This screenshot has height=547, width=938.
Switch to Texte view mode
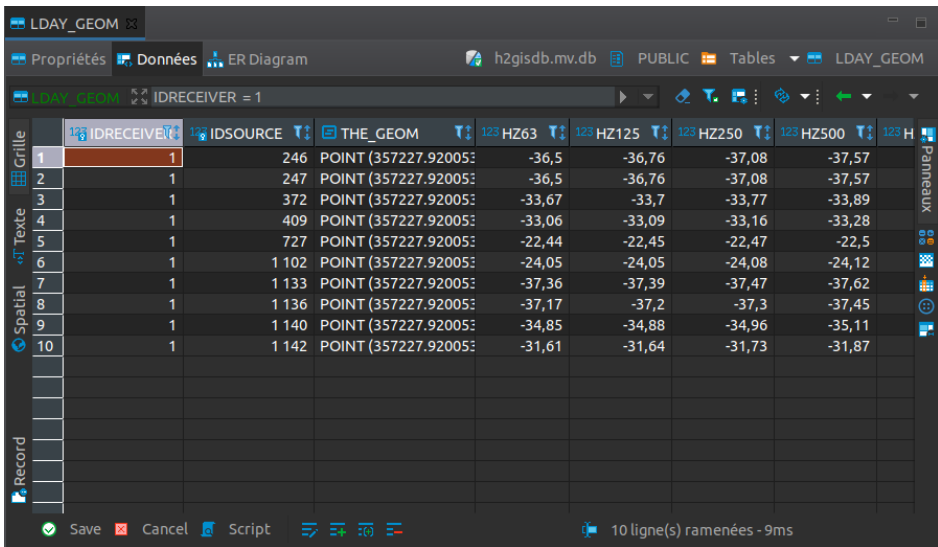(19, 236)
